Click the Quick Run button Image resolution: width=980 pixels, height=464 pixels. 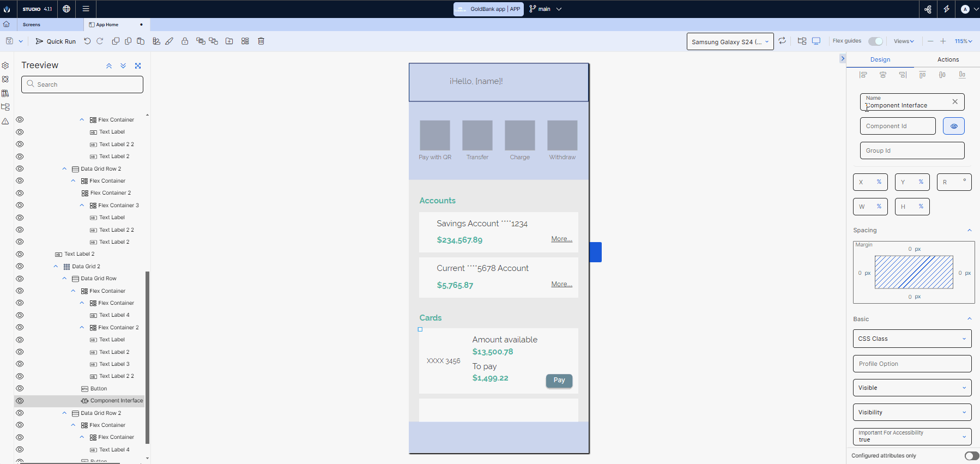(56, 41)
